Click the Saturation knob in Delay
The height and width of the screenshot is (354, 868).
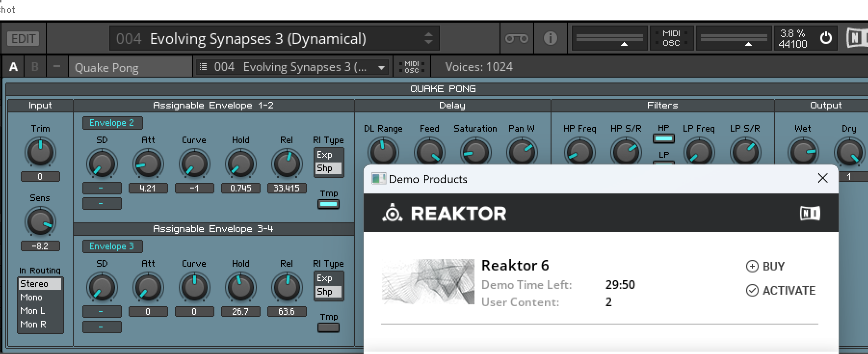tap(475, 151)
